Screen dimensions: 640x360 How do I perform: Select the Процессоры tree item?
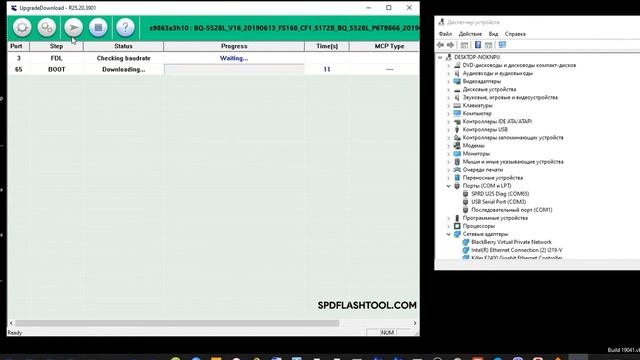[478, 226]
